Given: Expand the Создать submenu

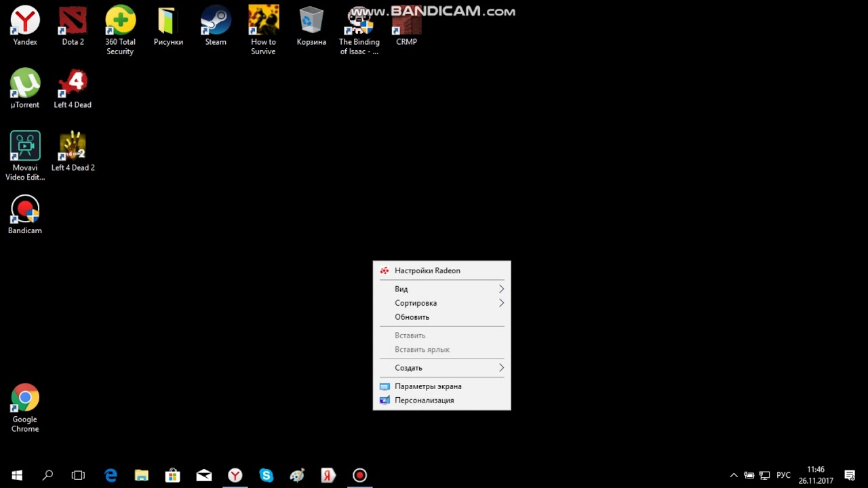Looking at the screenshot, I should click(x=441, y=368).
